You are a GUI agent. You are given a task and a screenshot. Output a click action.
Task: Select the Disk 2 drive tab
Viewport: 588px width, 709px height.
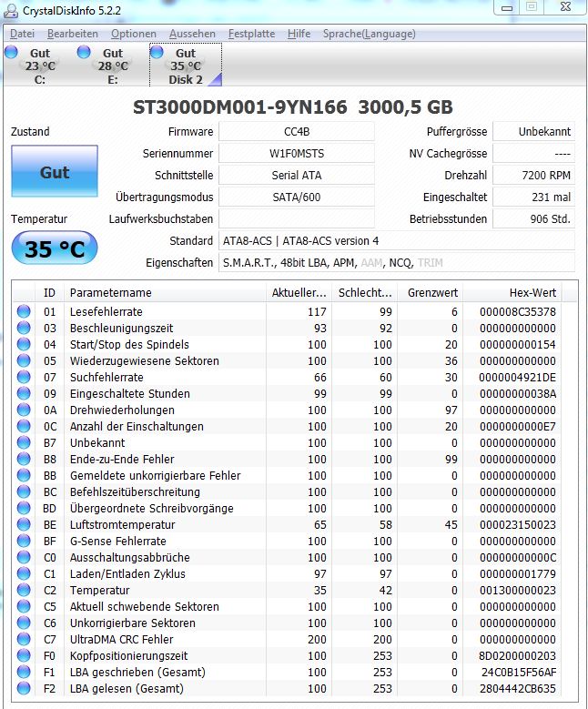tap(186, 66)
